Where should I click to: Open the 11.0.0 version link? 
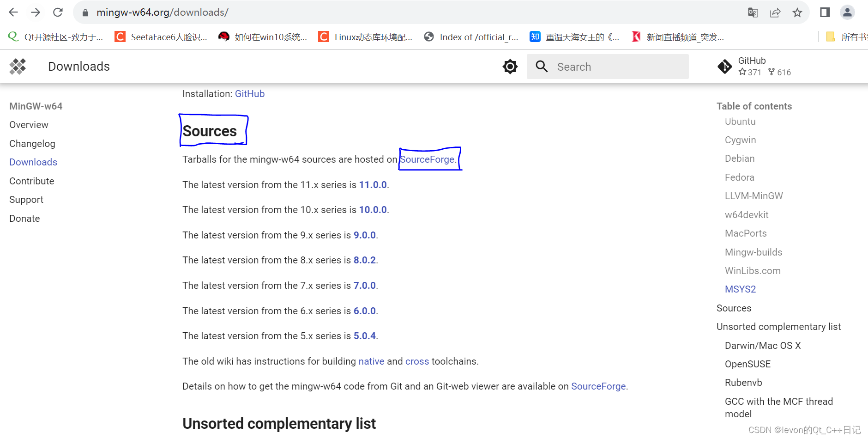(x=373, y=185)
